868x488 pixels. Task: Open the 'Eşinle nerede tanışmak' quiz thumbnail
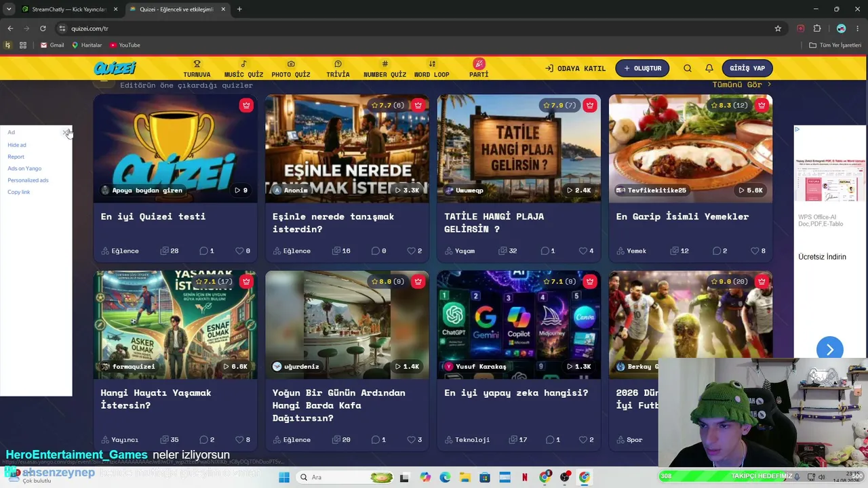(347, 148)
